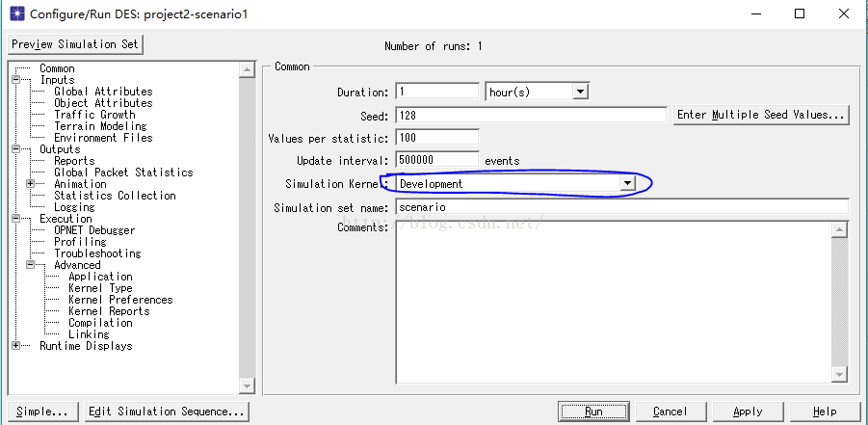The width and height of the screenshot is (868, 425).
Task: Run the simulation
Action: point(593,412)
